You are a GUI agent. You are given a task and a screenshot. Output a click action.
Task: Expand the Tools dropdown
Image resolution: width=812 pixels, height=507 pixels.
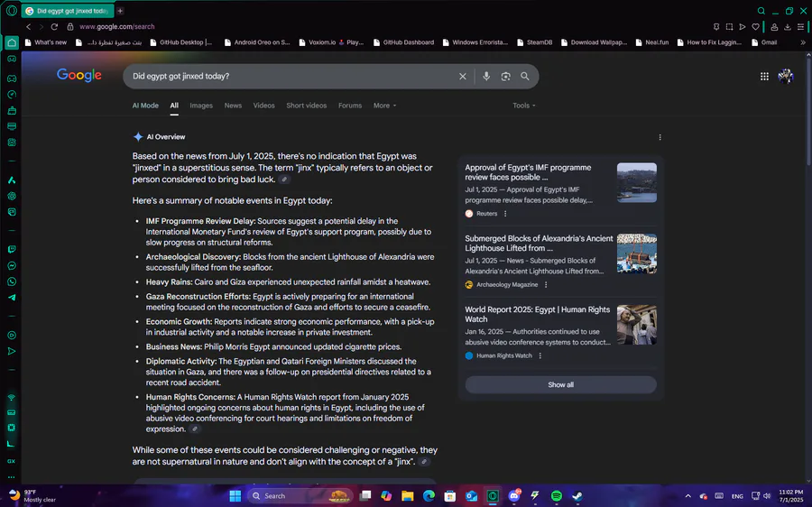524,106
